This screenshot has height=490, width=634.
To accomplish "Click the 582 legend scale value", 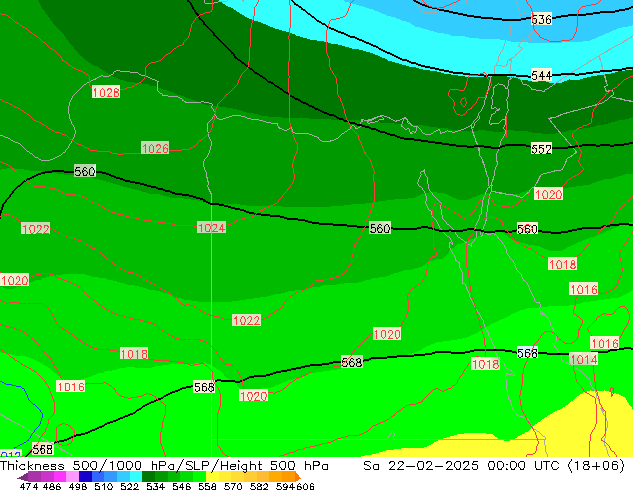I will point(259,486).
